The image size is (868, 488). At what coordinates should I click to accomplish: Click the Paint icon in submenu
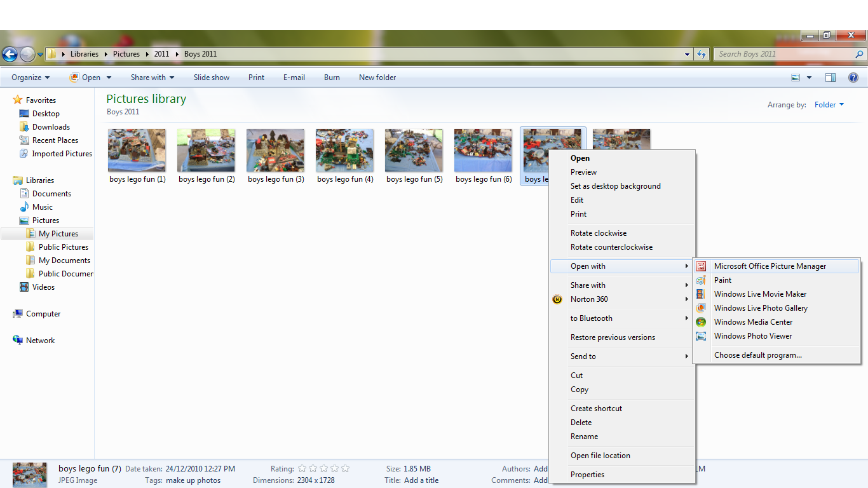point(701,280)
